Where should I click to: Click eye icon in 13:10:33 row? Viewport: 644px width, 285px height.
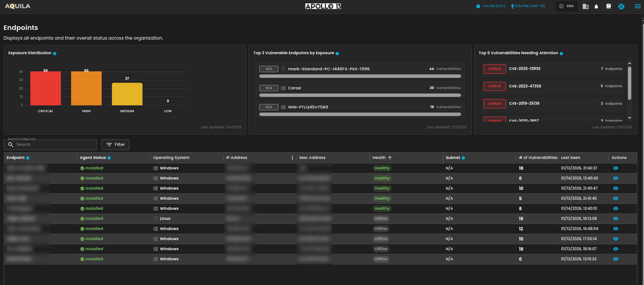click(x=616, y=259)
